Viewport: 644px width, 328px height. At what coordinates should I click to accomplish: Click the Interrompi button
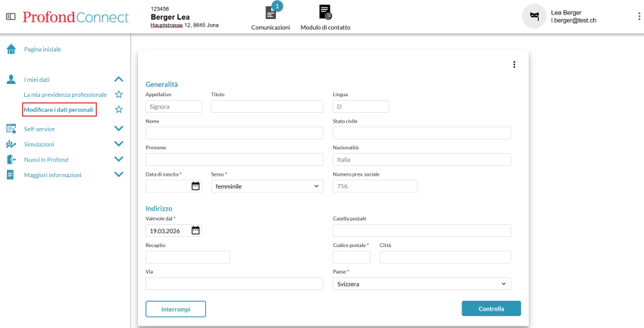click(176, 309)
